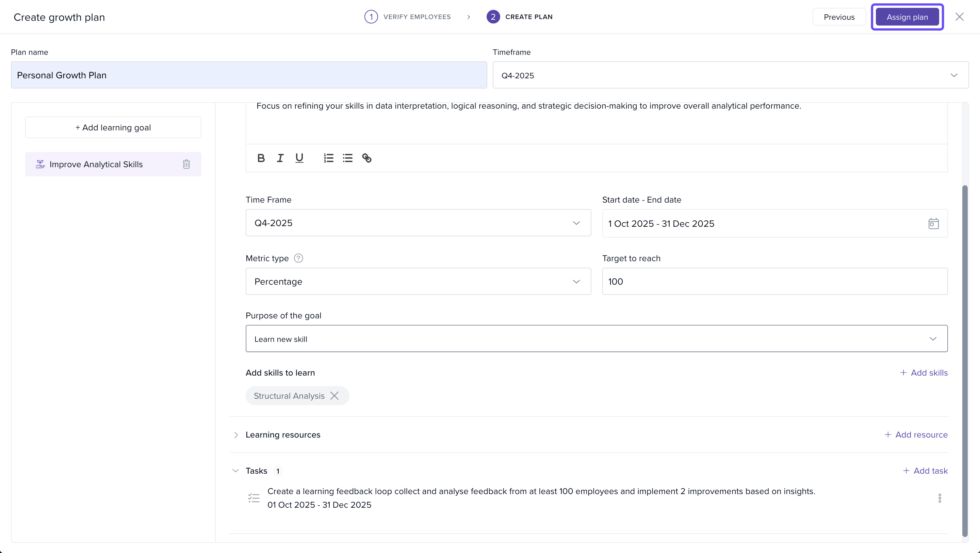Click the Assign plan button
Image resolution: width=980 pixels, height=553 pixels.
(907, 17)
